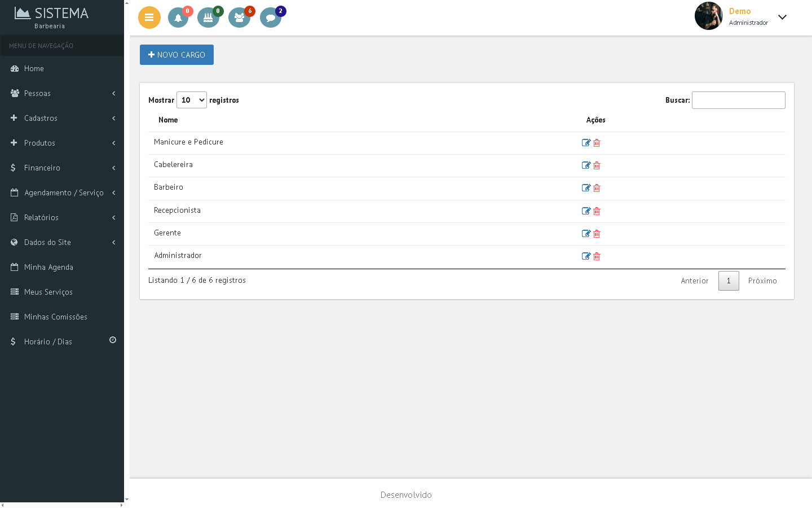Expand the Pessoas sidebar submenu
Viewport: 812px width, 508px height.
(x=62, y=93)
